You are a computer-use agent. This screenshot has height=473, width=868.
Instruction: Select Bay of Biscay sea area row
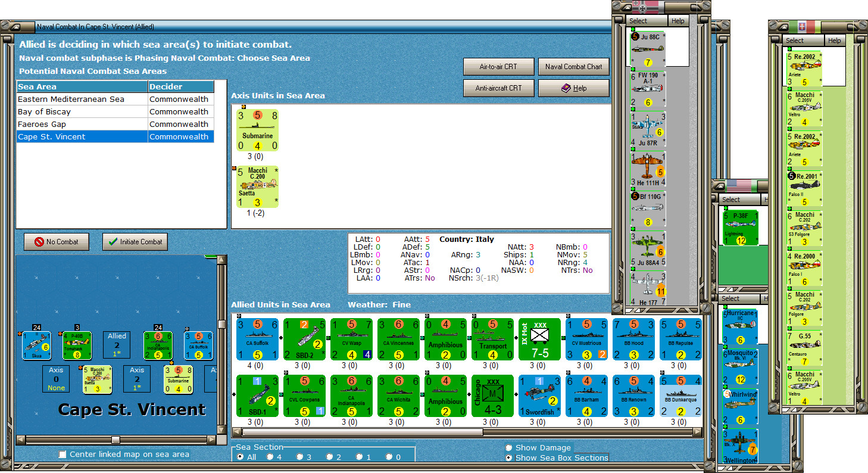[115, 111]
